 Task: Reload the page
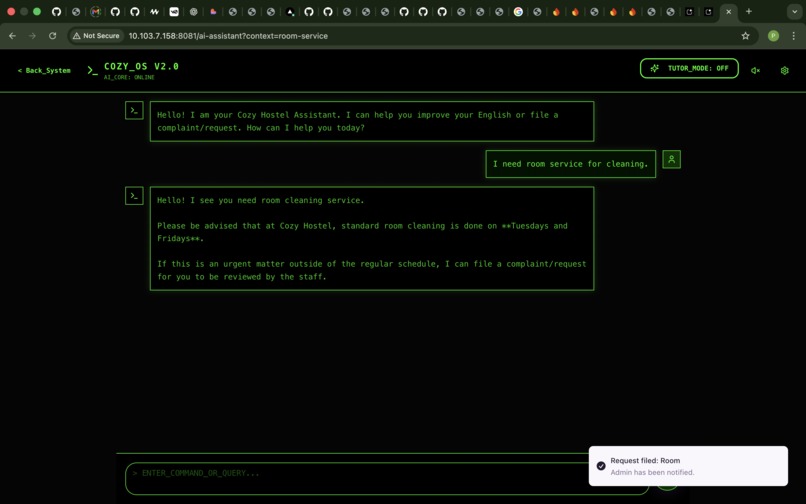(x=52, y=35)
